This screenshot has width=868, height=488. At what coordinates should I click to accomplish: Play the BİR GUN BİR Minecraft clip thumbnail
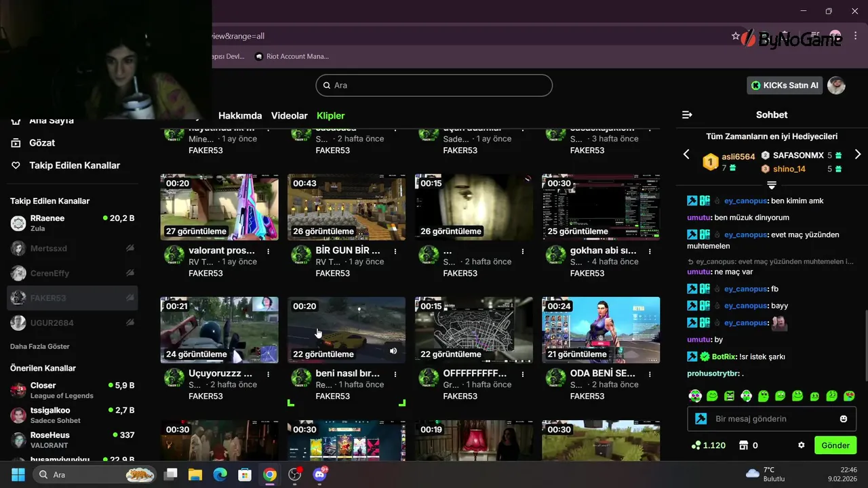347,207
